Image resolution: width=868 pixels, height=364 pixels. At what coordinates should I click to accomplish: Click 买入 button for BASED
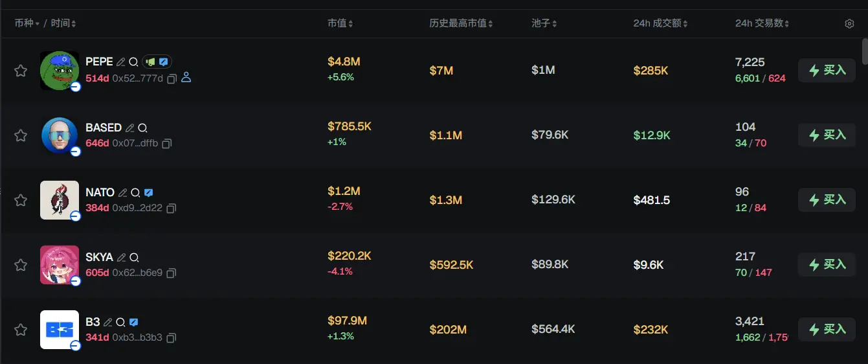(x=827, y=135)
